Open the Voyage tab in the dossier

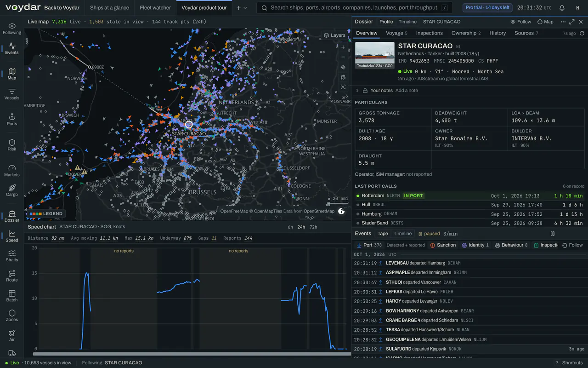(x=396, y=33)
